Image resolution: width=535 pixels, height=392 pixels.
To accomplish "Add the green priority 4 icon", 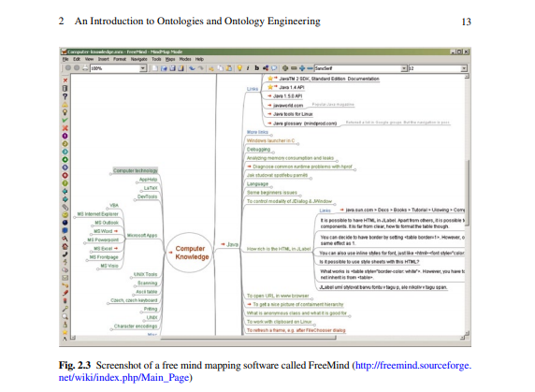I will tap(65, 160).
